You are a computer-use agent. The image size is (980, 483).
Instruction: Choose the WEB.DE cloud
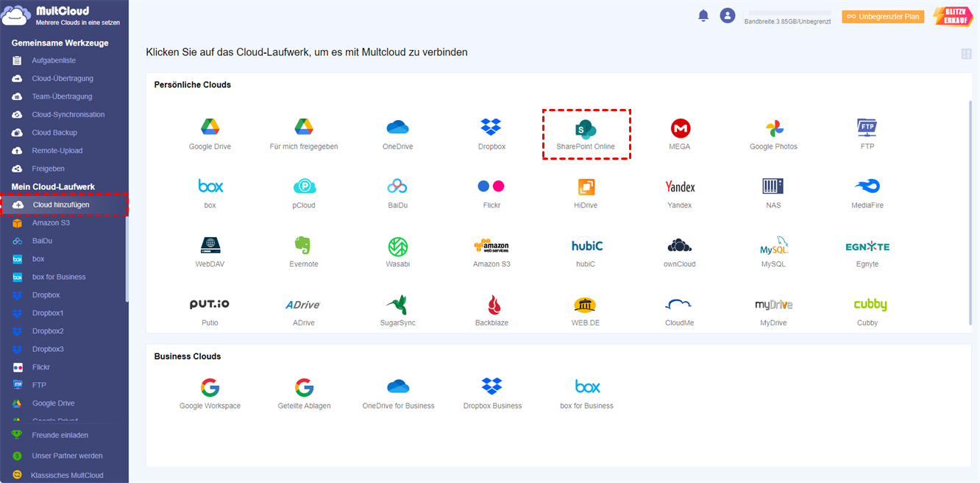[x=586, y=311]
